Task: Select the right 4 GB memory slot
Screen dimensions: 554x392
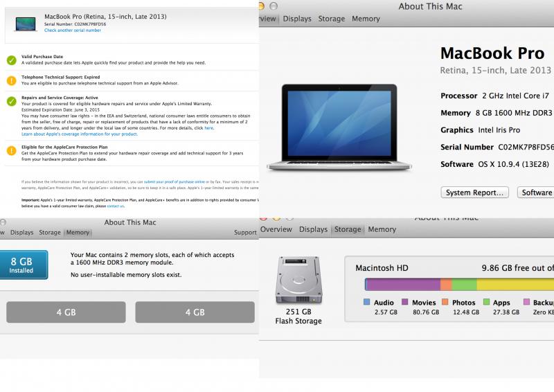Action: tap(195, 312)
